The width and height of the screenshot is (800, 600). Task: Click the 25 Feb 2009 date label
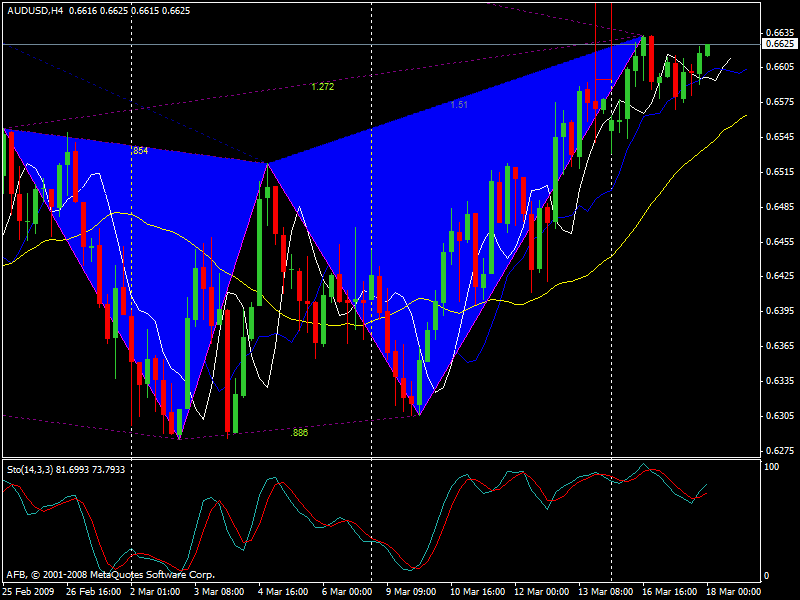28,591
